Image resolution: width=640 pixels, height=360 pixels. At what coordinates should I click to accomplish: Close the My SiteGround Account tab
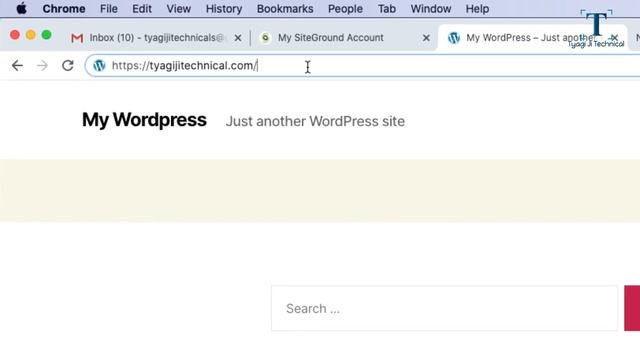426,38
